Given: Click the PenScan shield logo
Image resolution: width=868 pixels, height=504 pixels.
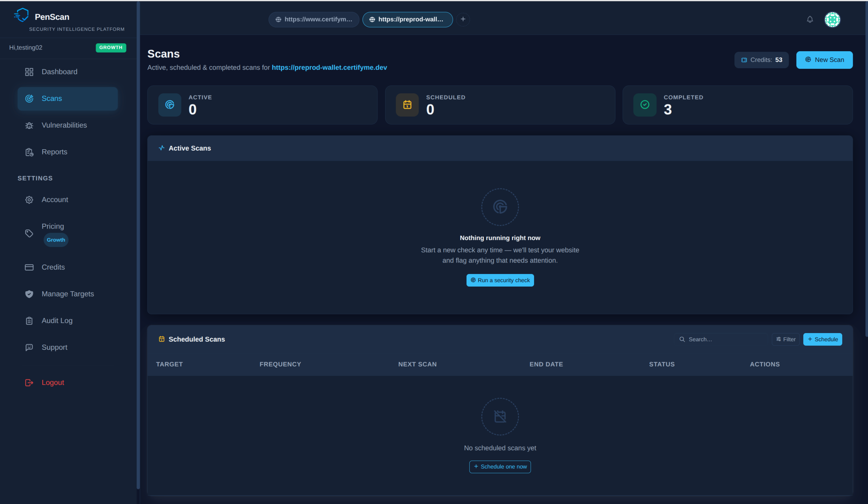Looking at the screenshot, I should tap(21, 15).
